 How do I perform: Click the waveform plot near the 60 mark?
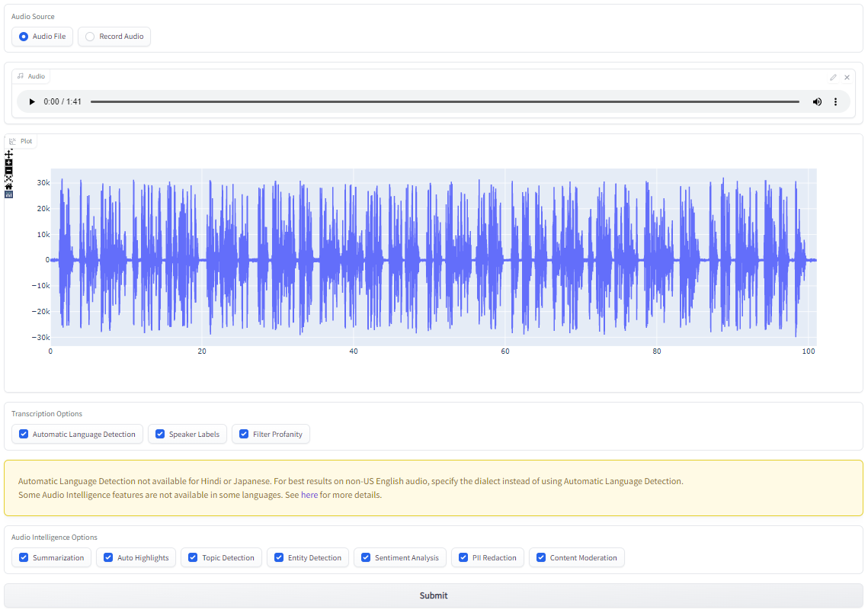pos(504,258)
